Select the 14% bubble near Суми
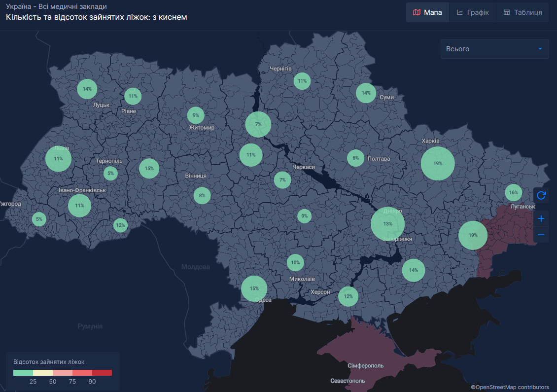The height and width of the screenshot is (392, 557). coord(366,93)
